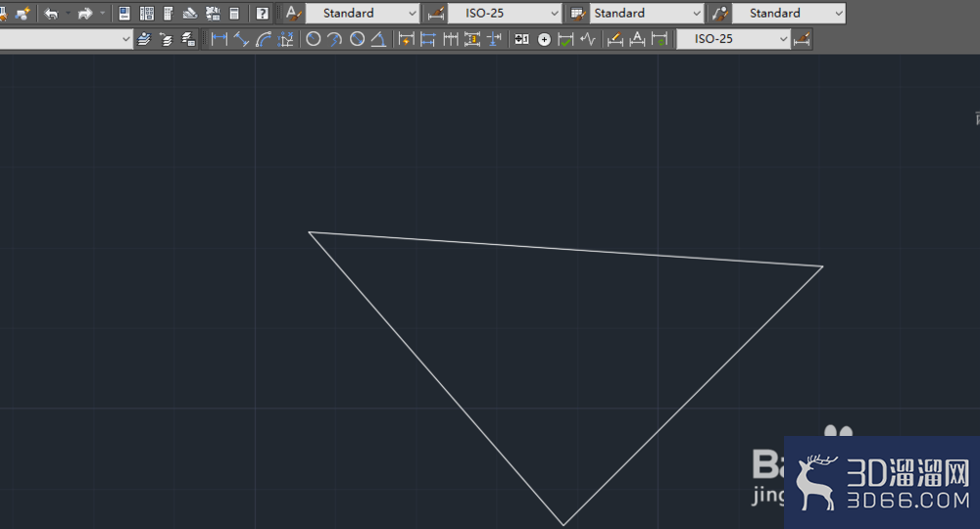The width and height of the screenshot is (980, 529).
Task: Select the top edge of the triangle
Action: [x=565, y=249]
